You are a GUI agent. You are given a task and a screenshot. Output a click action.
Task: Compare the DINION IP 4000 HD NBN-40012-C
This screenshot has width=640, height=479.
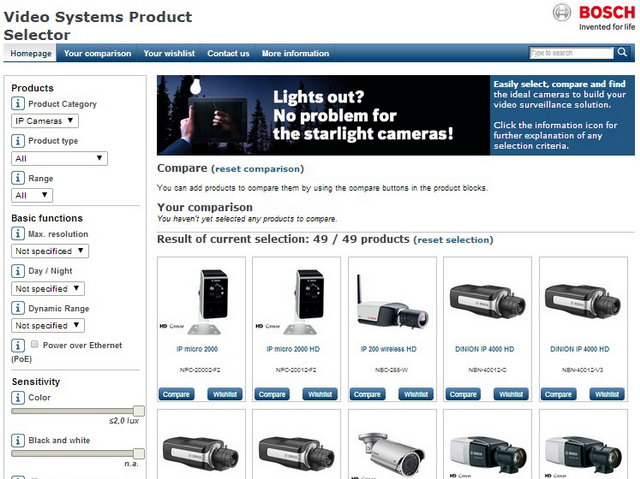(x=463, y=394)
